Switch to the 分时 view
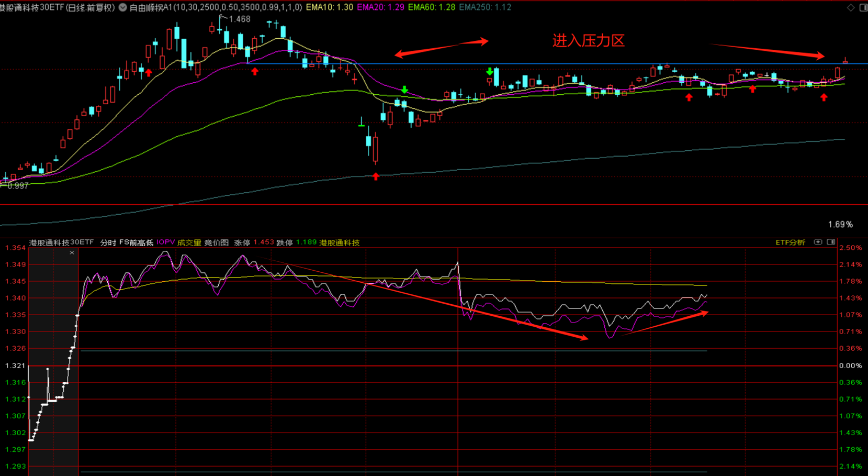 pos(108,242)
